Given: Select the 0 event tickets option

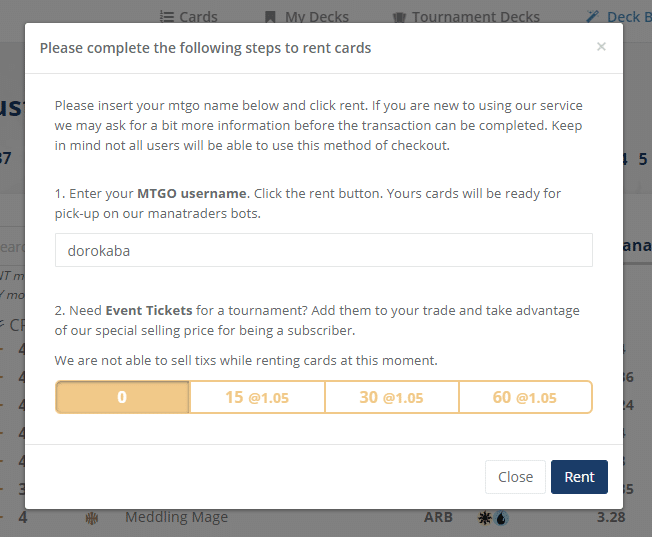Looking at the screenshot, I should point(122,397).
